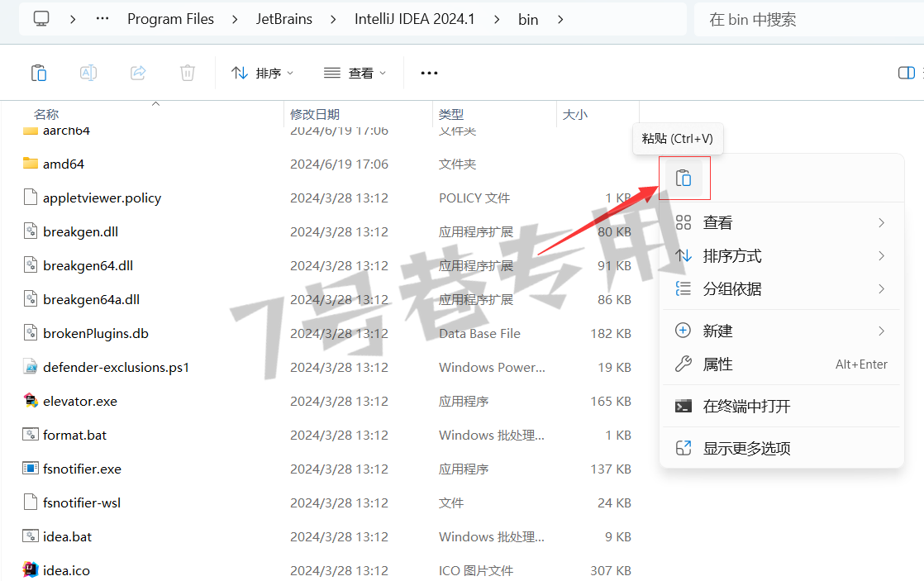Image resolution: width=924 pixels, height=581 pixels.
Task: Open the 排序 sort dropdown in toolbar
Action: tap(262, 73)
